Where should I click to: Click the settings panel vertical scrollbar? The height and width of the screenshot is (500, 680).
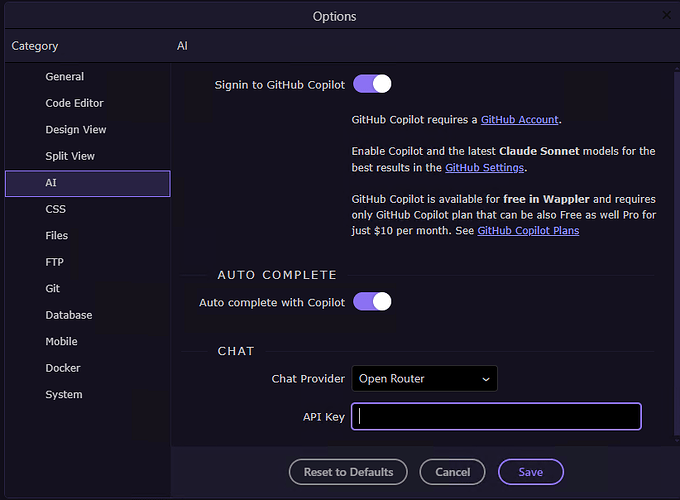click(x=677, y=254)
